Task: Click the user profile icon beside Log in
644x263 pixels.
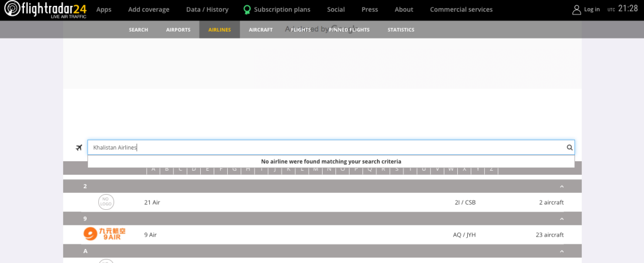Action: point(577,10)
